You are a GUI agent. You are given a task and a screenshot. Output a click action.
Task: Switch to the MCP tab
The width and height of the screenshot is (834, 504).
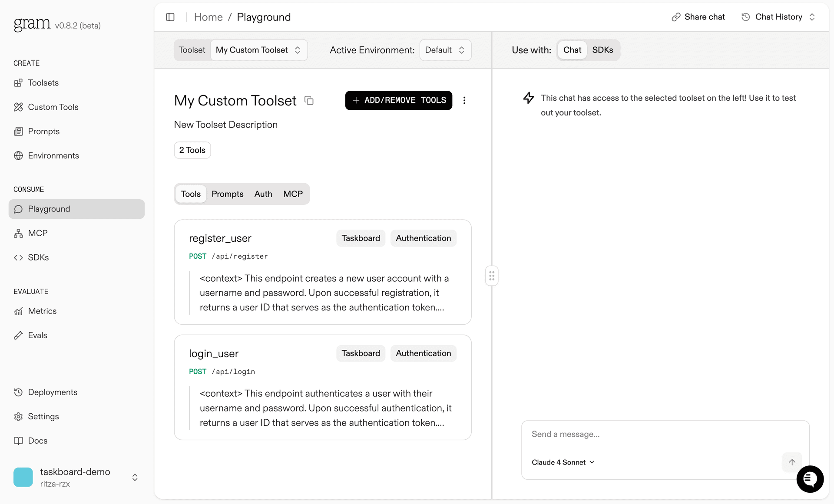coord(293,194)
